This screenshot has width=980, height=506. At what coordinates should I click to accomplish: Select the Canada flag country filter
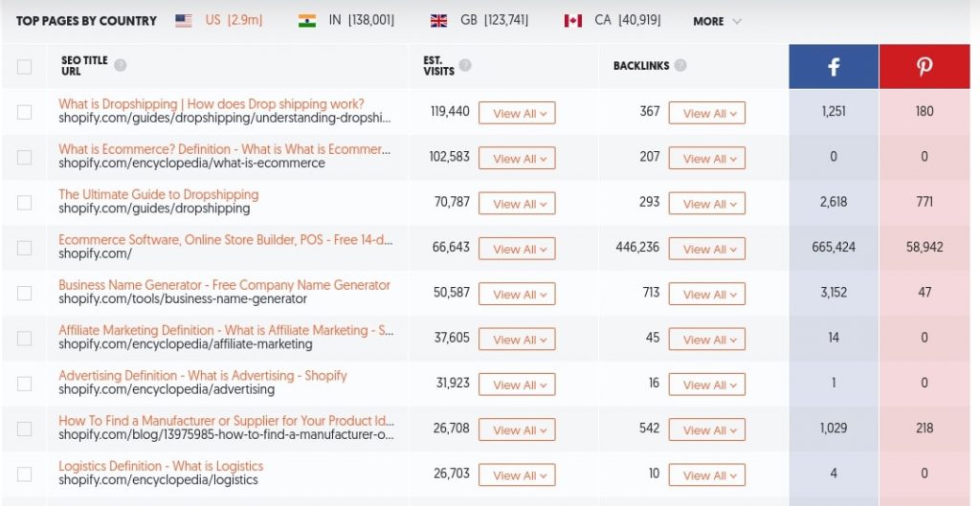573,20
